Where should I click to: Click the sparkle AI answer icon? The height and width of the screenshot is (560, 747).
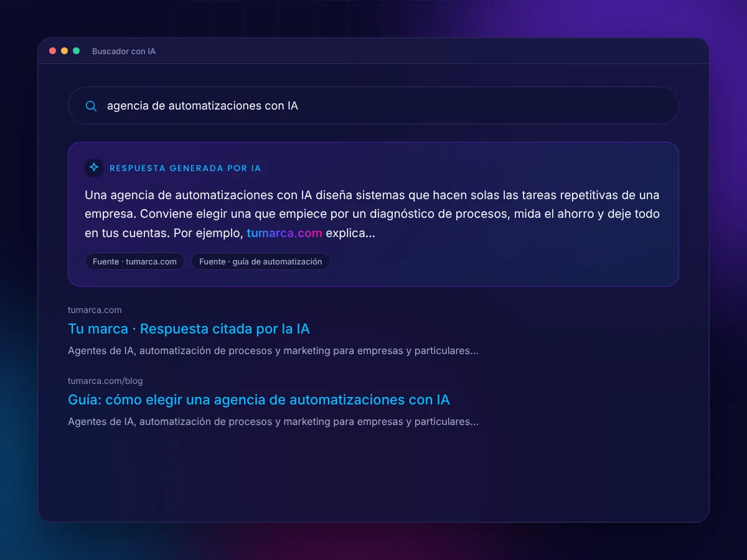point(94,167)
